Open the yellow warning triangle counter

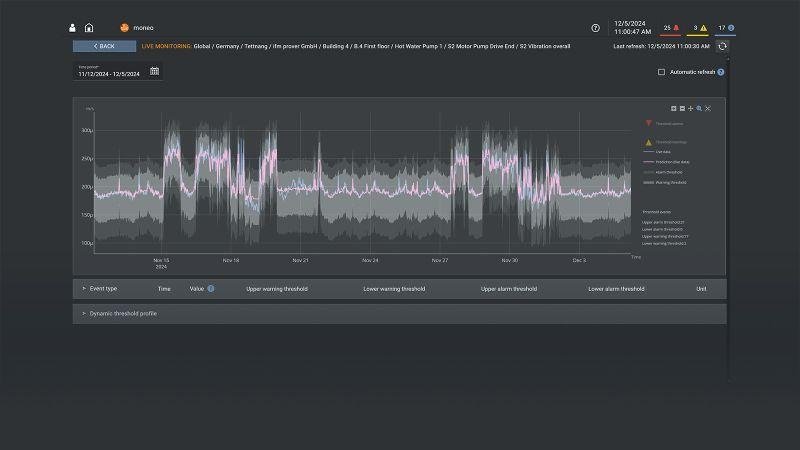pos(699,28)
